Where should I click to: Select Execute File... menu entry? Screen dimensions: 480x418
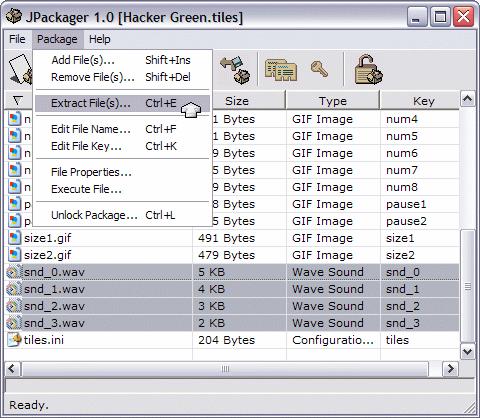click(x=122, y=189)
